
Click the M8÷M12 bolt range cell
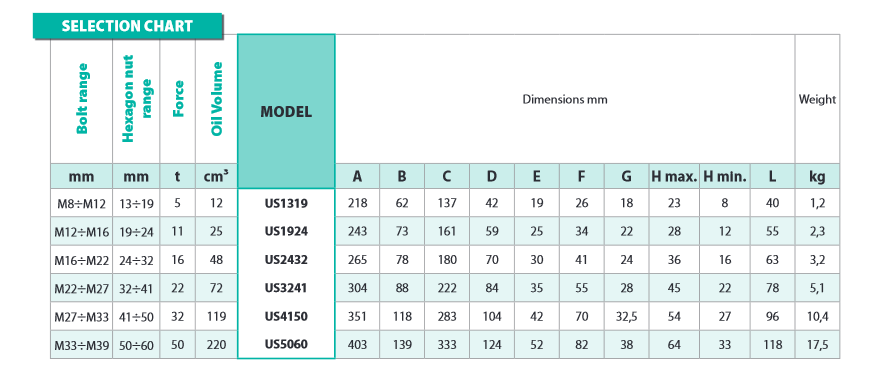[x=82, y=203]
